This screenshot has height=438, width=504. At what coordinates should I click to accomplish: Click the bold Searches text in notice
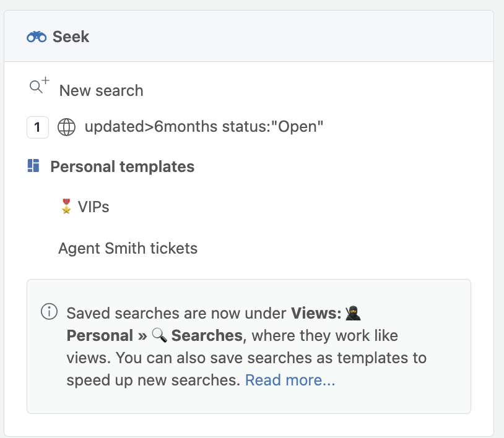pos(207,335)
